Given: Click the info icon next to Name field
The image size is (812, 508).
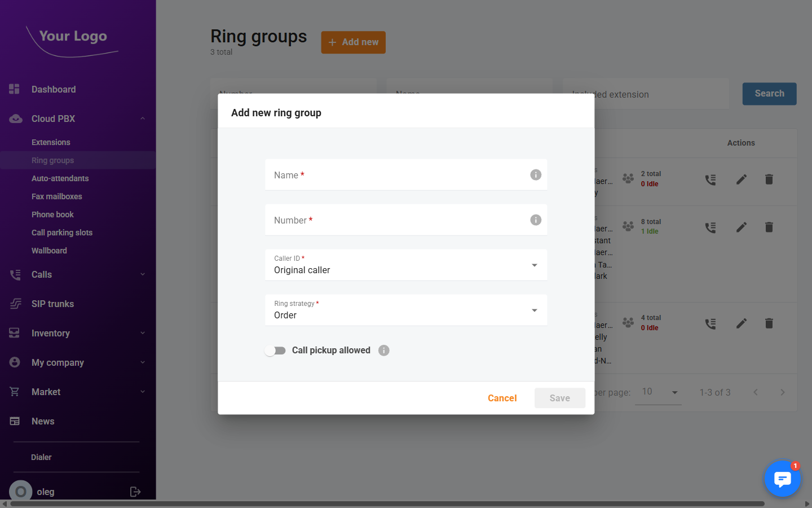Looking at the screenshot, I should tap(535, 175).
